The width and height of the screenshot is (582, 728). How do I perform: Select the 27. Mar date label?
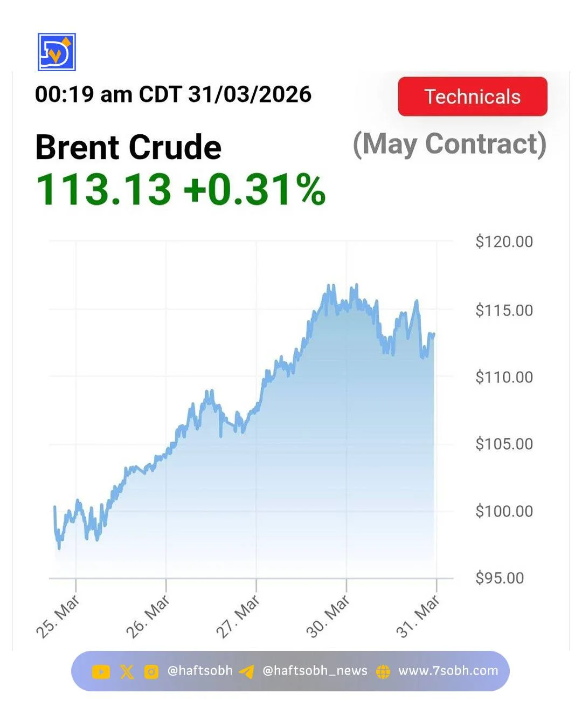coord(238,616)
